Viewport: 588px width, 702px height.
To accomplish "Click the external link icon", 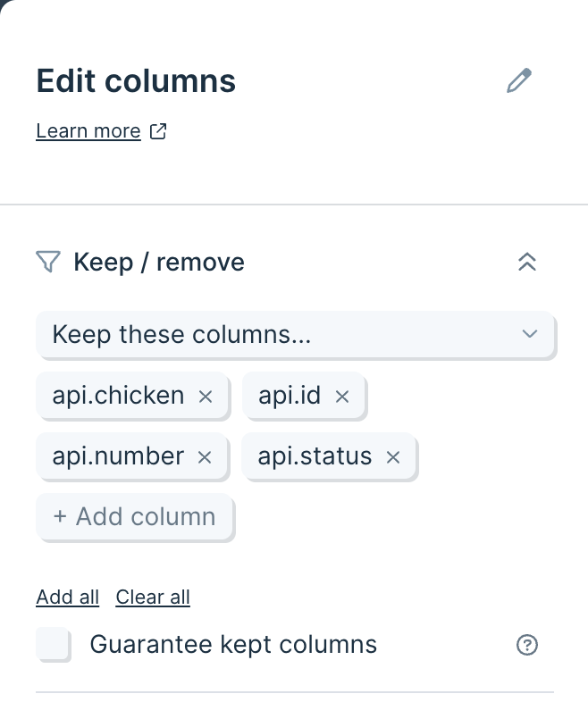I will point(158,131).
